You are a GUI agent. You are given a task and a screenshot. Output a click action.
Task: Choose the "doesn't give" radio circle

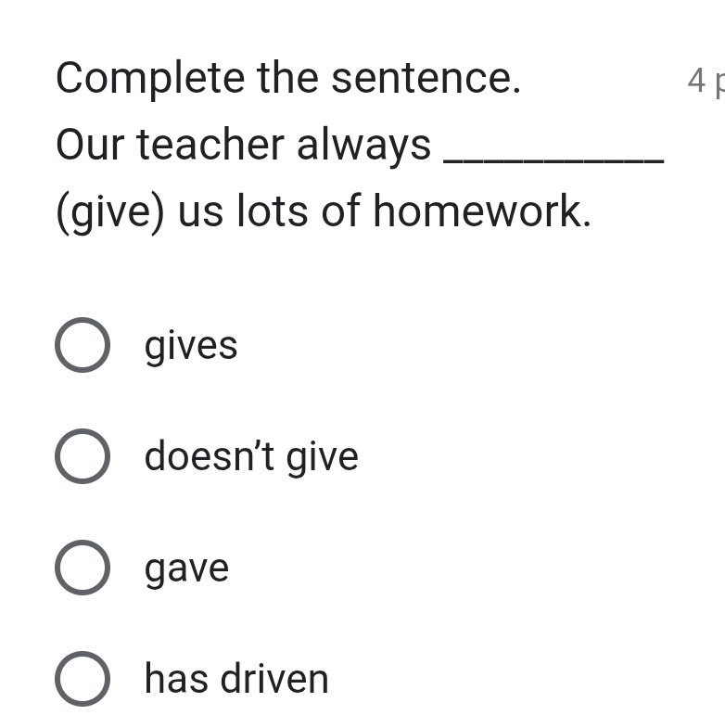pos(83,456)
